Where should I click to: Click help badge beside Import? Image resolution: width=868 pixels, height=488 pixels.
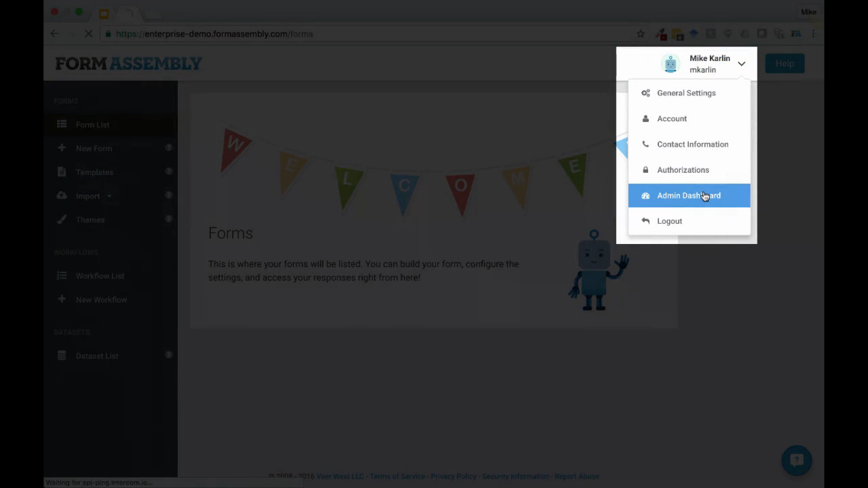coord(169,195)
